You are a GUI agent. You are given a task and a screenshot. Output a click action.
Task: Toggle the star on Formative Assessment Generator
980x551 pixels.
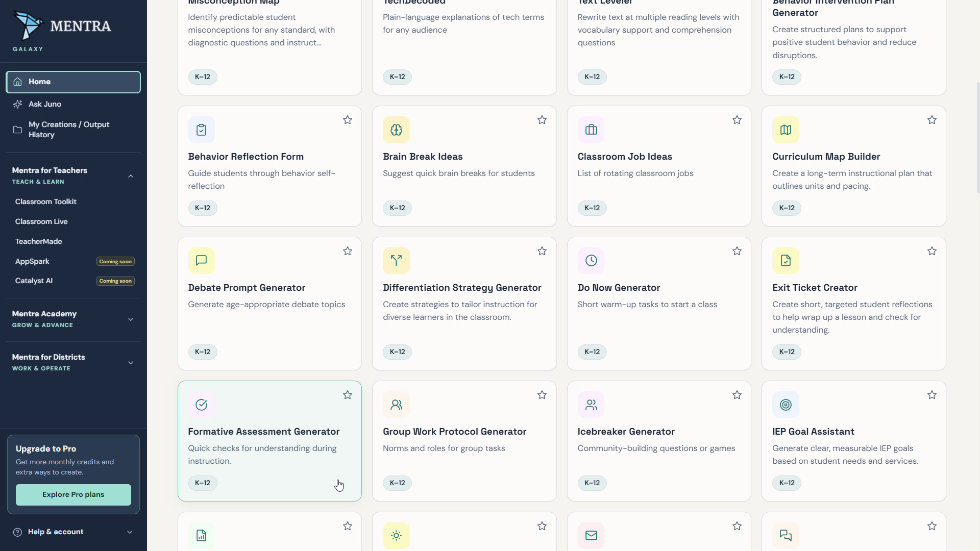click(348, 395)
